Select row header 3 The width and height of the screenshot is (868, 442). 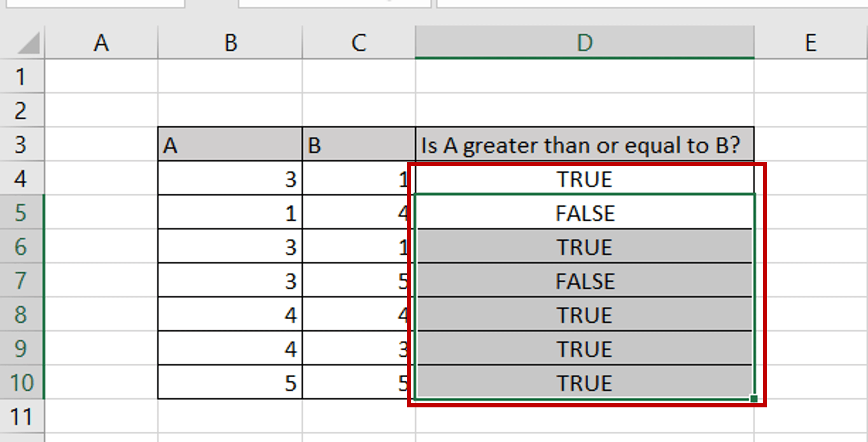23,145
